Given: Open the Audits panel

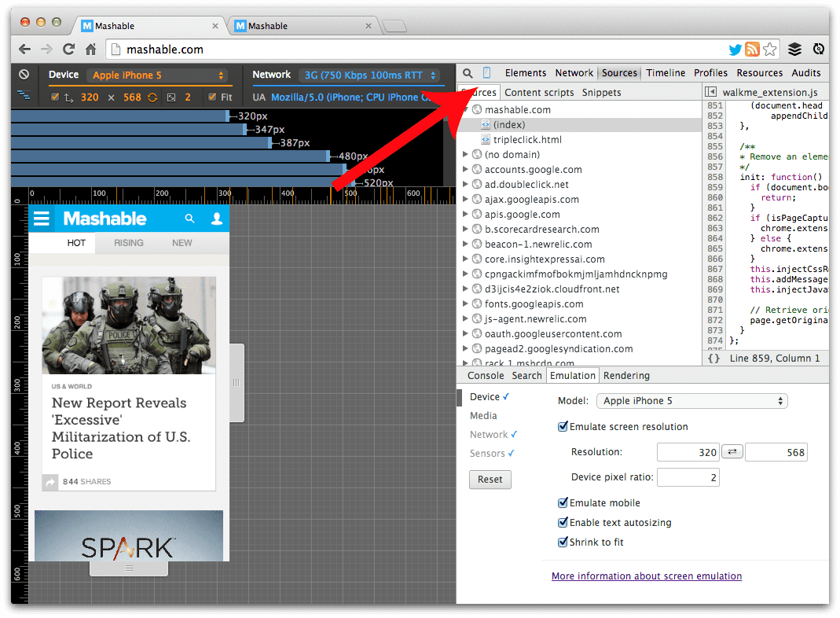Looking at the screenshot, I should [806, 73].
